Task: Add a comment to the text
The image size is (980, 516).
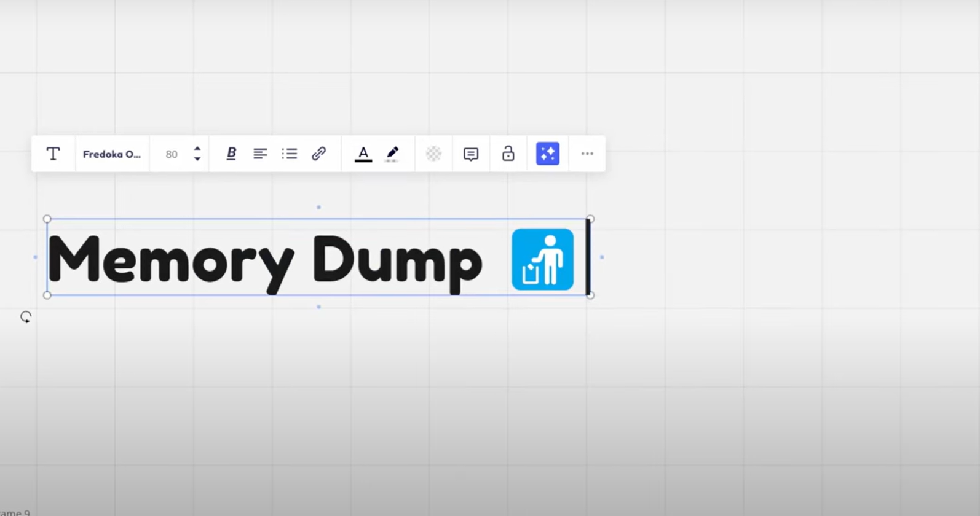Action: click(471, 154)
